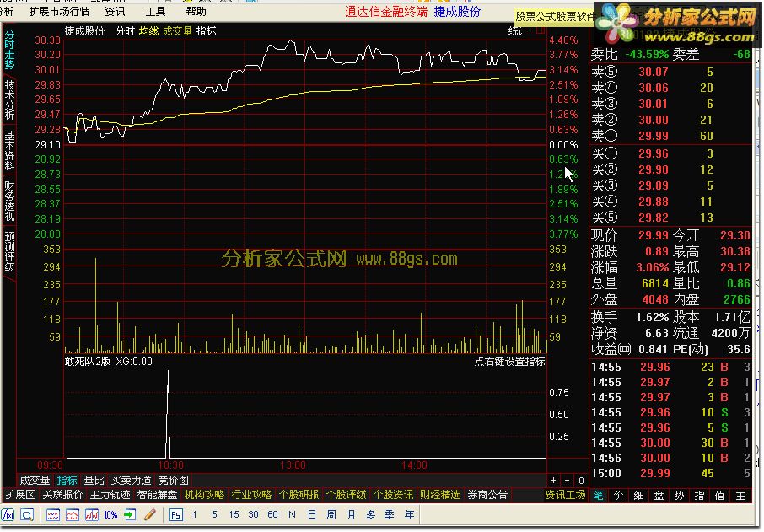The image size is (764, 532).
Task: Open the 智能解盘 tab
Action: click(157, 495)
